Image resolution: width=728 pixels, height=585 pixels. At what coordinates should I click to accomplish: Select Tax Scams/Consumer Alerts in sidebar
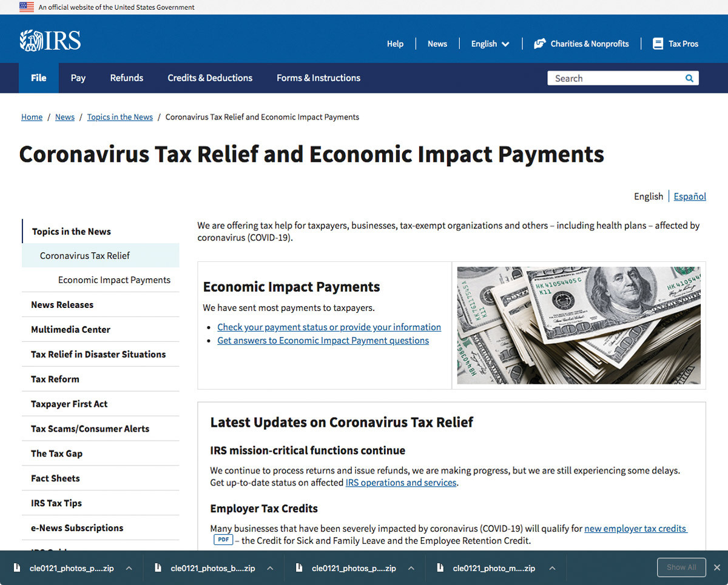coord(90,429)
